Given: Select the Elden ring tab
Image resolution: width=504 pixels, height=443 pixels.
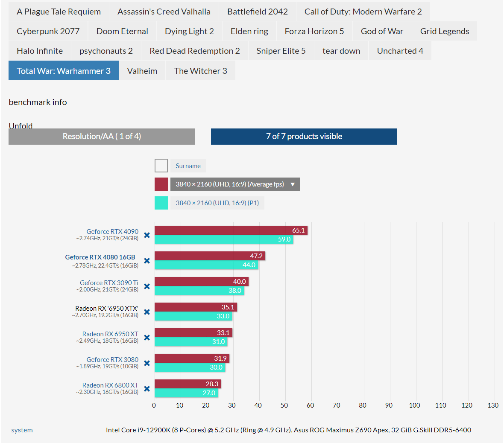Looking at the screenshot, I should pyautogui.click(x=249, y=31).
